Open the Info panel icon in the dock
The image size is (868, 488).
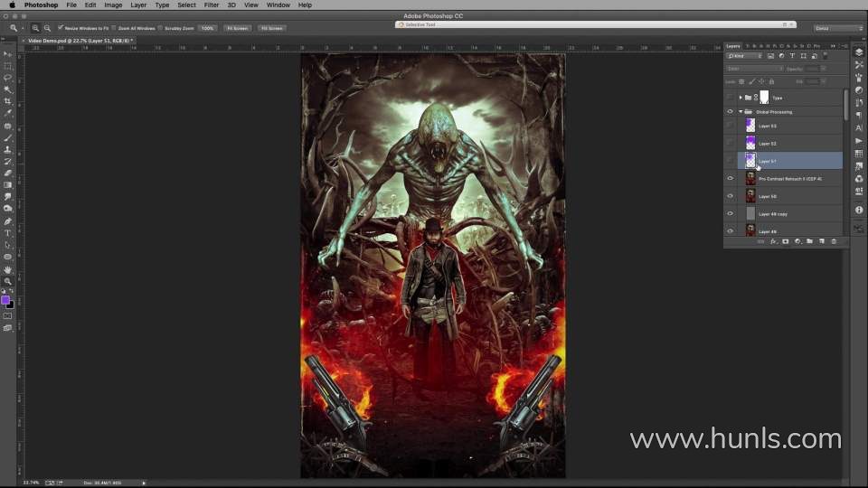click(x=859, y=210)
